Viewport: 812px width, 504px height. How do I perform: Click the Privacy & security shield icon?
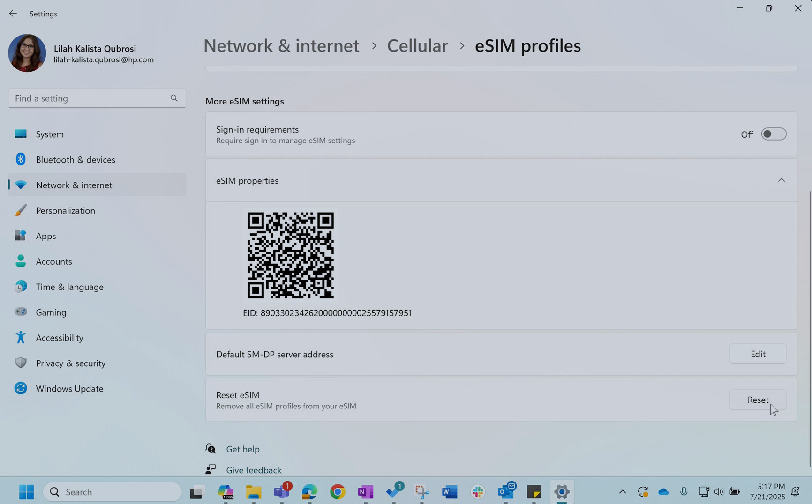(x=21, y=363)
